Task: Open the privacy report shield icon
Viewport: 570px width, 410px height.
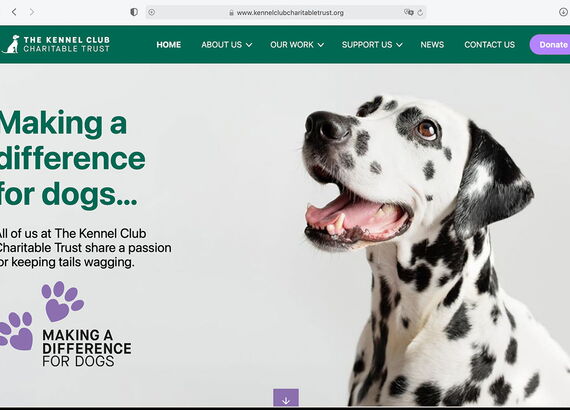Action: (134, 12)
